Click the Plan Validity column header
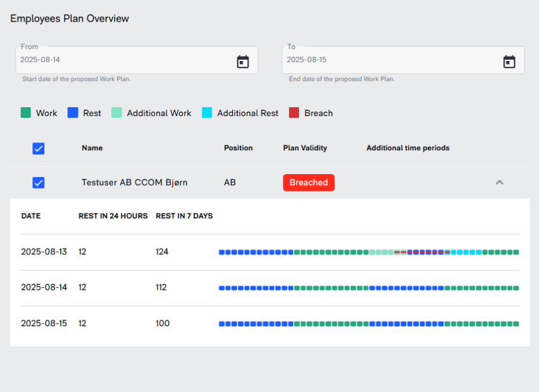539x392 pixels. tap(305, 148)
